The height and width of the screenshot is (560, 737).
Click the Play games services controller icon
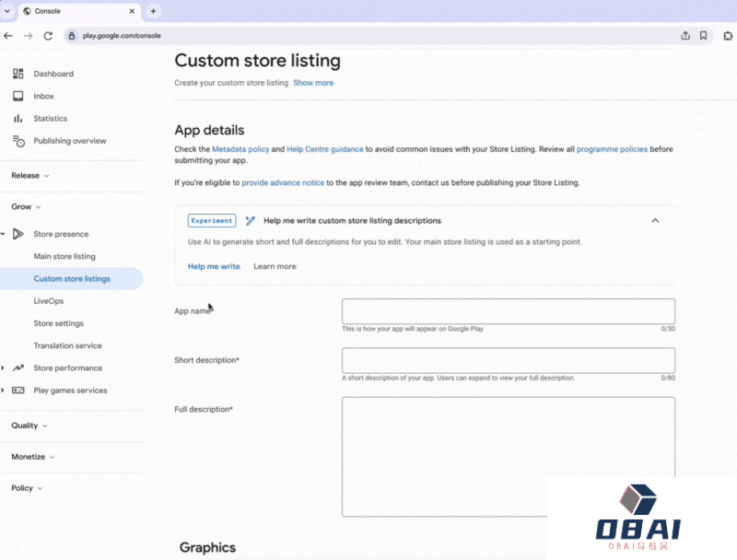(18, 391)
